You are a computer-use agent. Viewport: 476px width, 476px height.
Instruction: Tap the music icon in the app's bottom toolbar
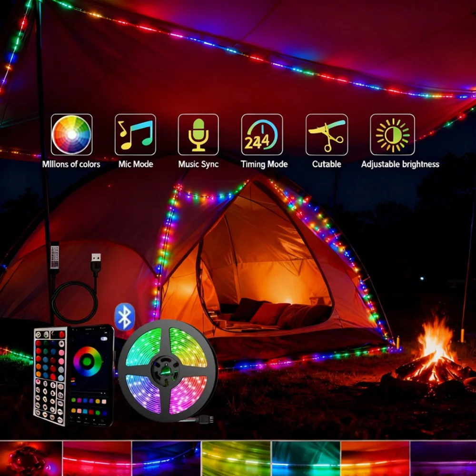86,419
